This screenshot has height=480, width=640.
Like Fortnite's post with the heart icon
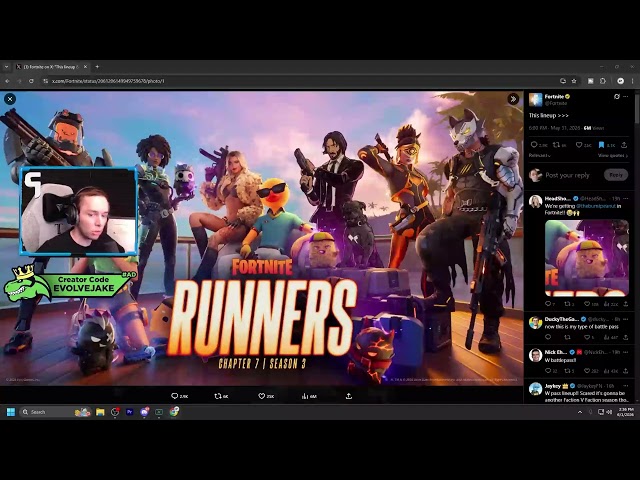pos(578,144)
